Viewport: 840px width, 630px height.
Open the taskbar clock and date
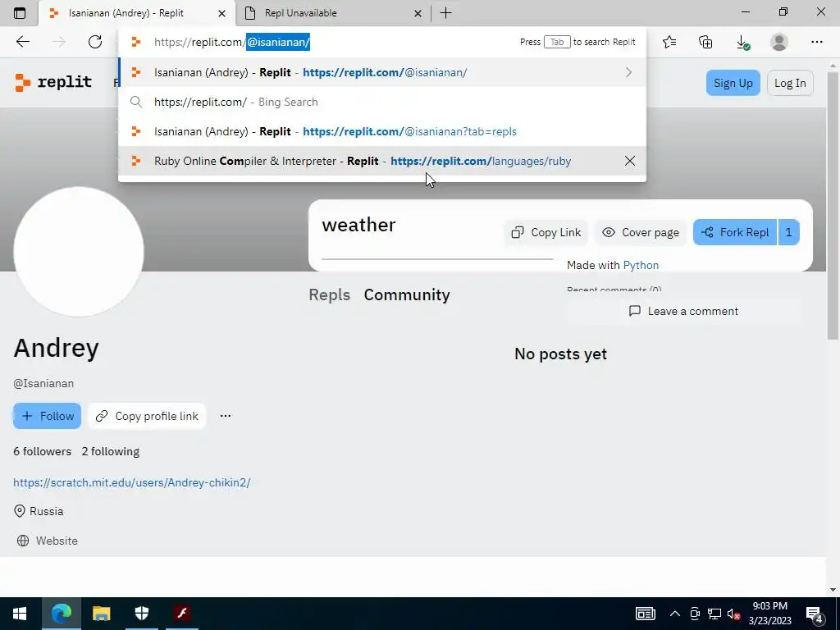[x=769, y=614]
